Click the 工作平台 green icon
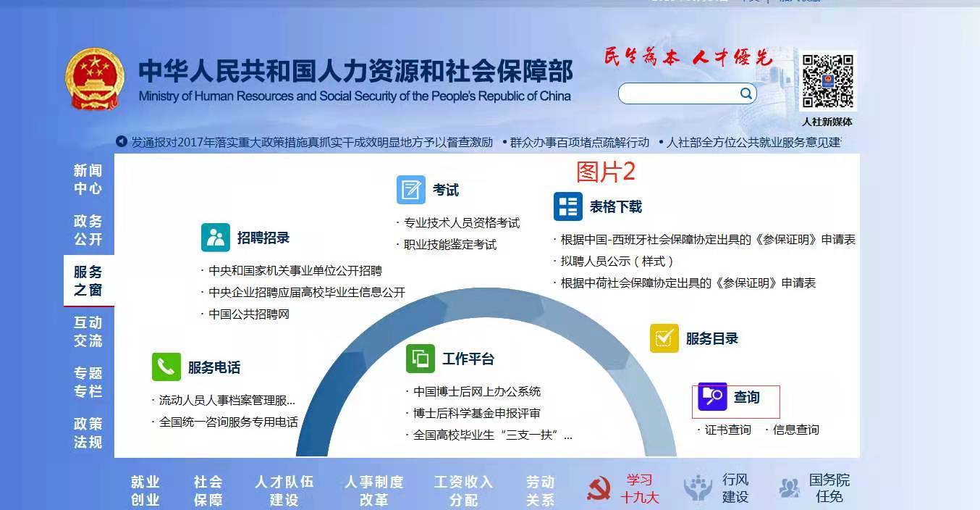980x510 pixels. click(421, 359)
